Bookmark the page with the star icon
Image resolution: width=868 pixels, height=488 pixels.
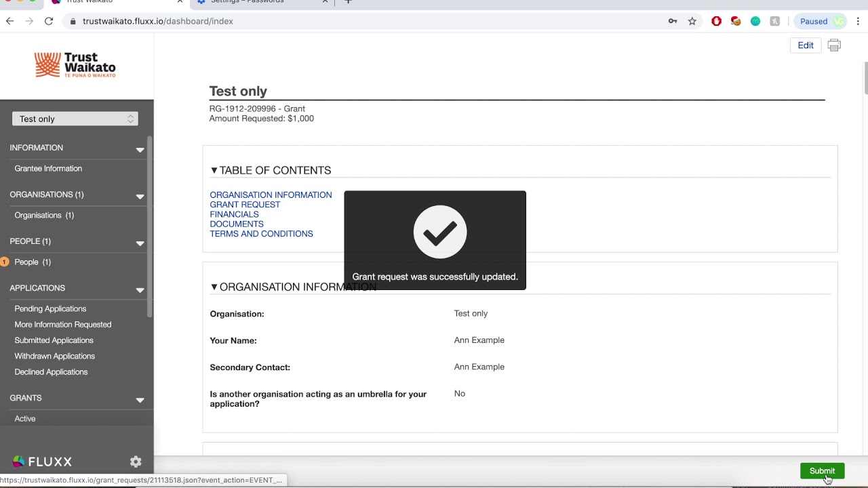click(x=692, y=21)
